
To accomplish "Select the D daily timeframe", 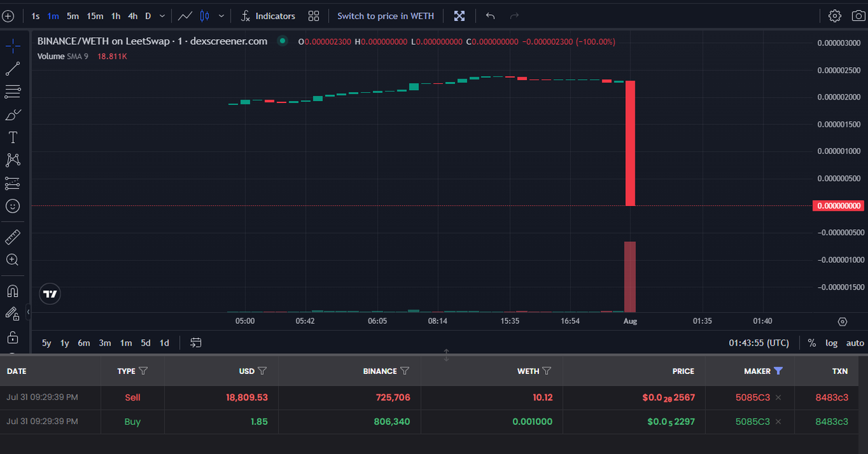I will [x=148, y=16].
